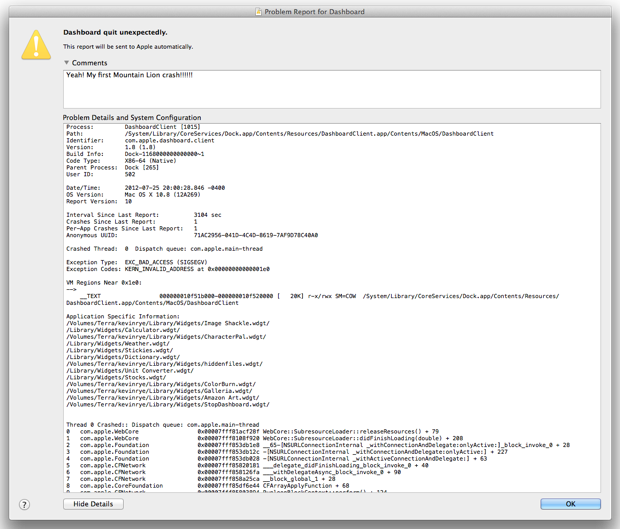
Task: Click the 'Application Specific Information:' line
Action: tap(123, 316)
